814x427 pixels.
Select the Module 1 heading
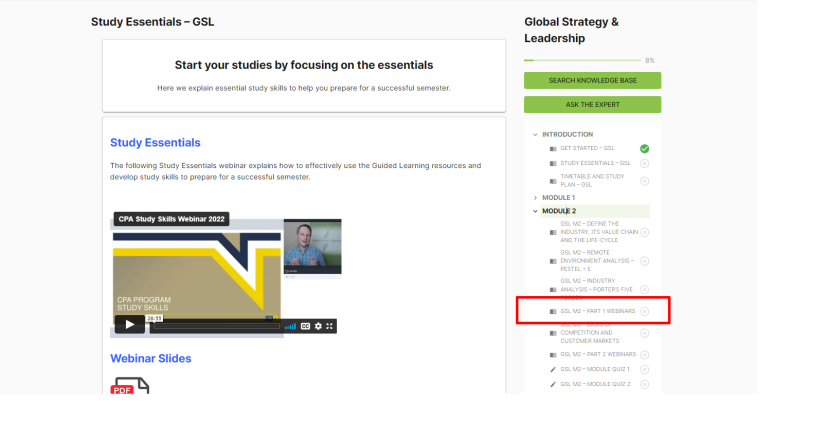click(559, 198)
